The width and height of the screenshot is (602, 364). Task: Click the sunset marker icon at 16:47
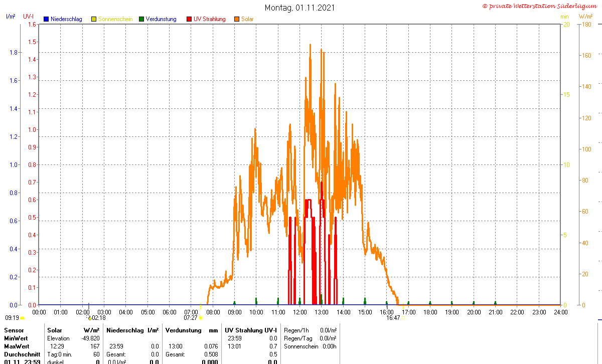click(x=403, y=318)
